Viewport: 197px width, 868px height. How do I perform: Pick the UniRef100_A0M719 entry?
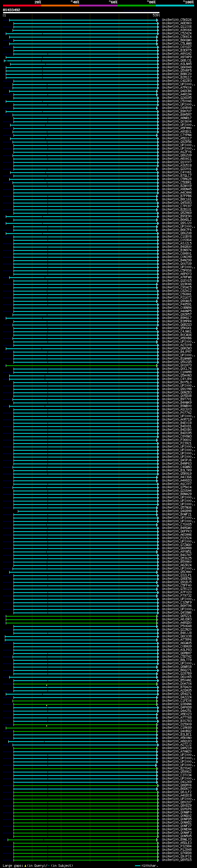177,419
